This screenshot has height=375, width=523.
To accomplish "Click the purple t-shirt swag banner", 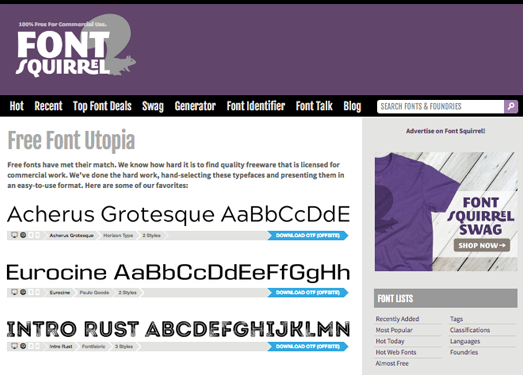I will [446, 212].
